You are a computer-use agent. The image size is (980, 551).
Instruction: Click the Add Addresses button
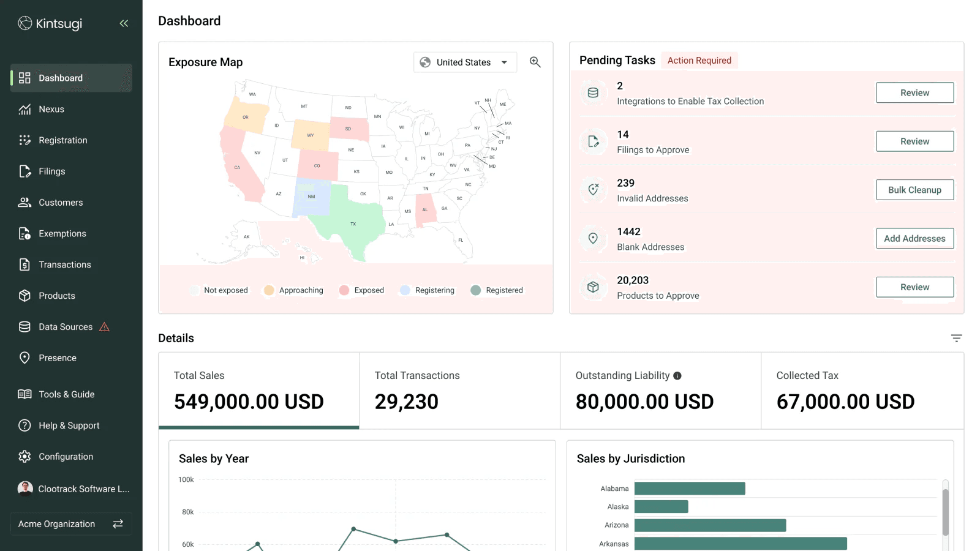pyautogui.click(x=914, y=239)
